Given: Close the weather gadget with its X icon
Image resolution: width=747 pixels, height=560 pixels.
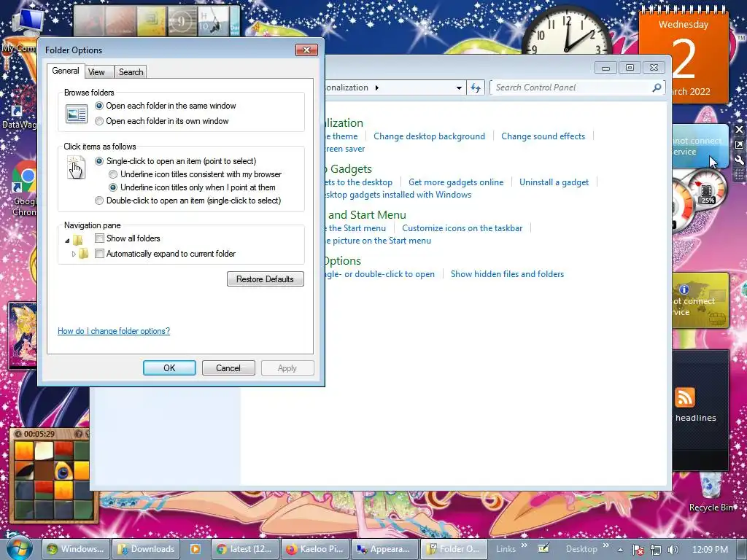Looking at the screenshot, I should point(739,130).
